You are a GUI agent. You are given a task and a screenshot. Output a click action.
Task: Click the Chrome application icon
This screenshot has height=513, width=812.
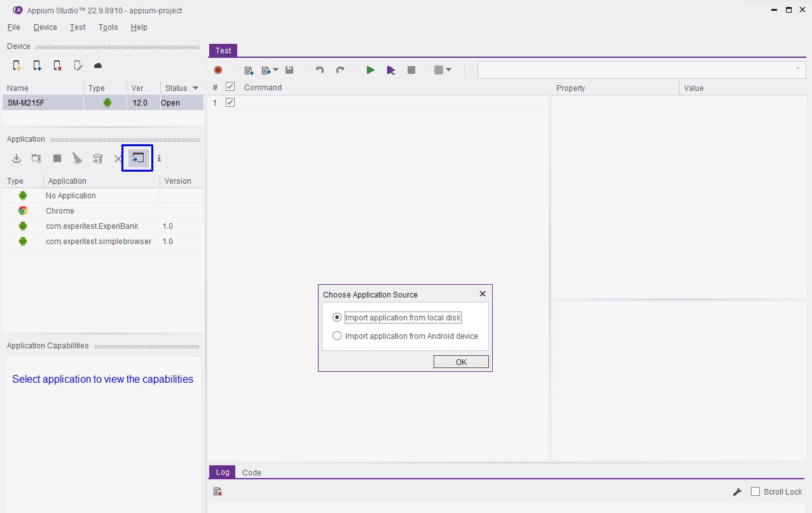pyautogui.click(x=23, y=210)
